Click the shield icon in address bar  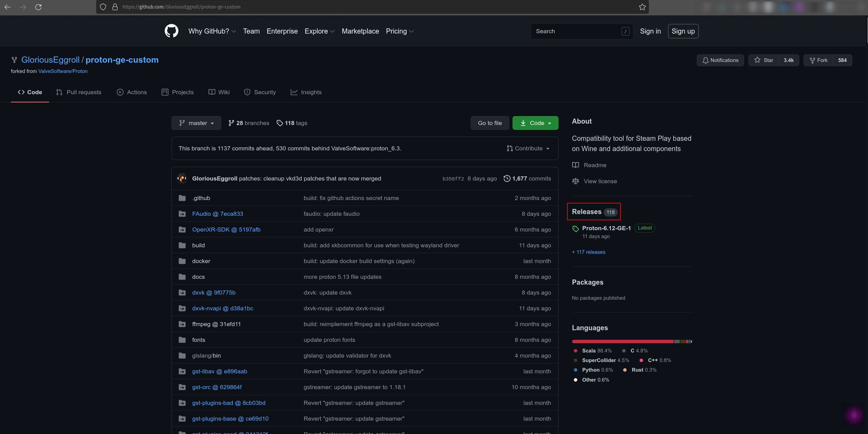pos(103,7)
